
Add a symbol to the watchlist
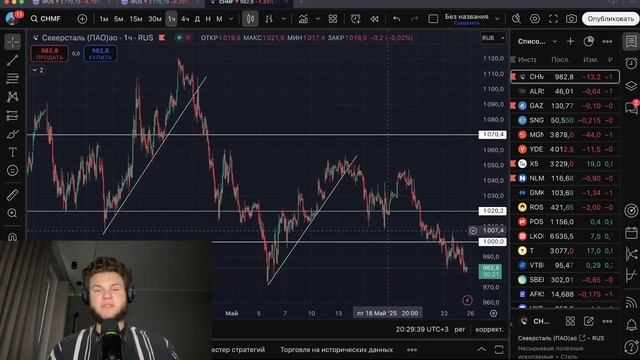tap(570, 42)
